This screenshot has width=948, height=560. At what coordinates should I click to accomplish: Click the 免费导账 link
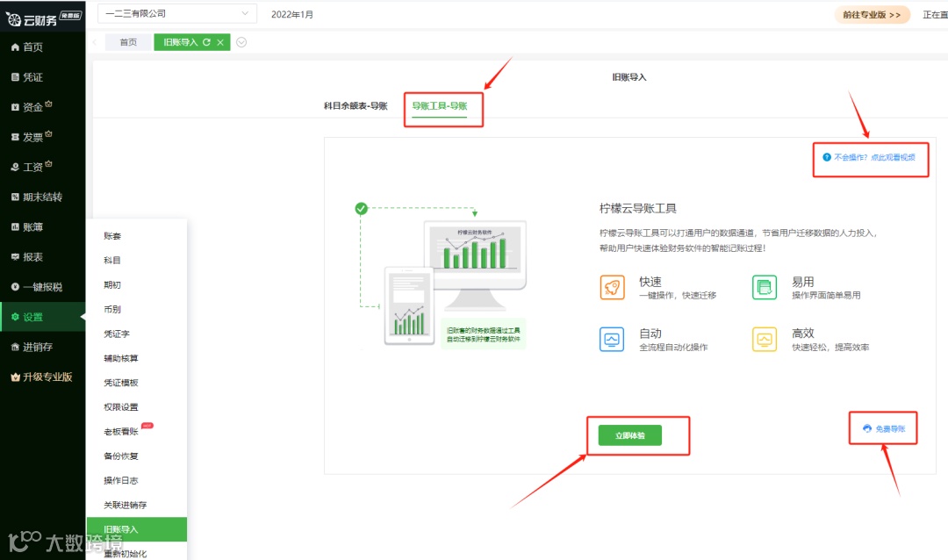click(x=890, y=428)
